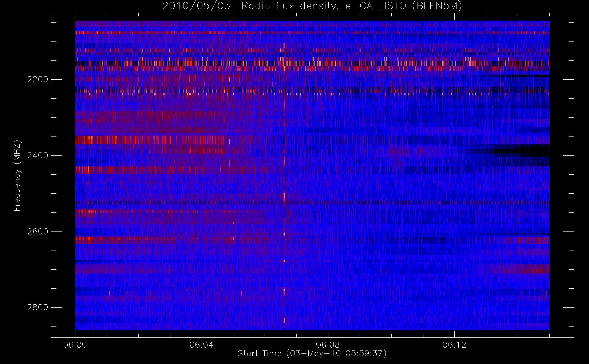
Task: Click the "Start Time (03-May-10 05:59:37)" label
Action: coord(312,353)
